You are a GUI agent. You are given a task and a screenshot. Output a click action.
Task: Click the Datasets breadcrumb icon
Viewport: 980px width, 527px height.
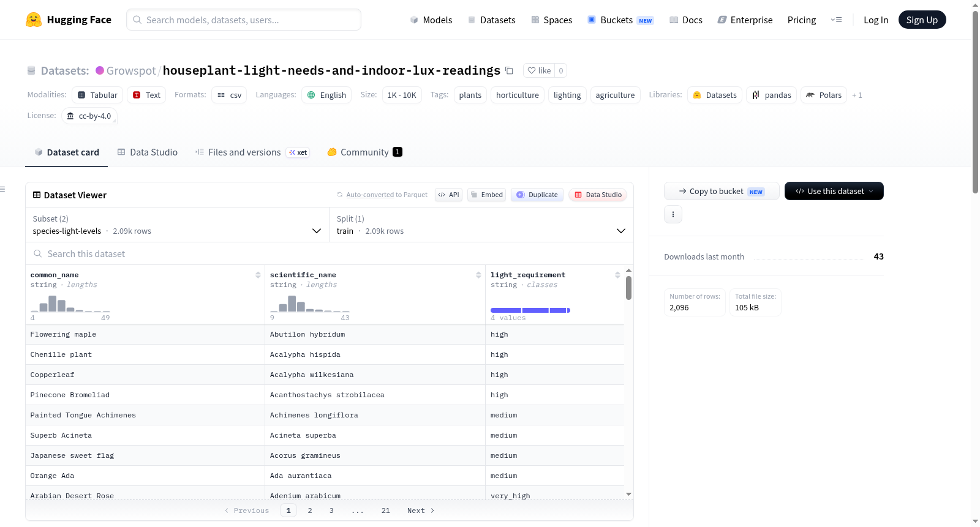(31, 70)
